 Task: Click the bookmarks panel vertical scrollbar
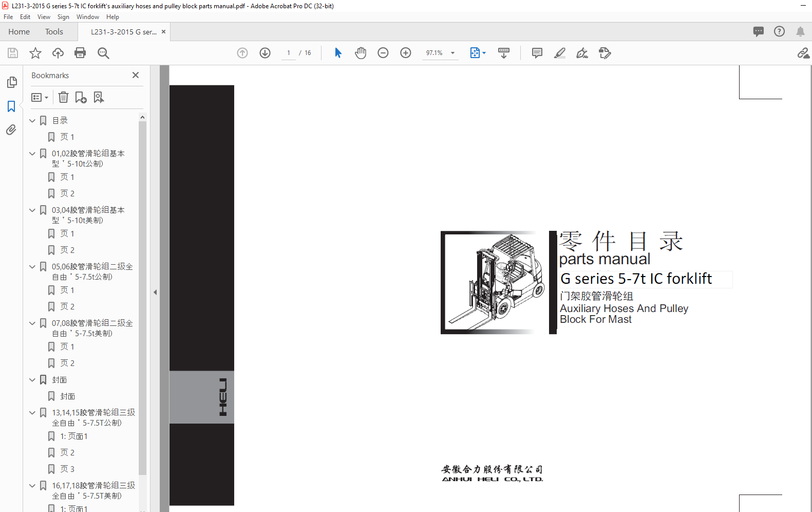(142, 298)
